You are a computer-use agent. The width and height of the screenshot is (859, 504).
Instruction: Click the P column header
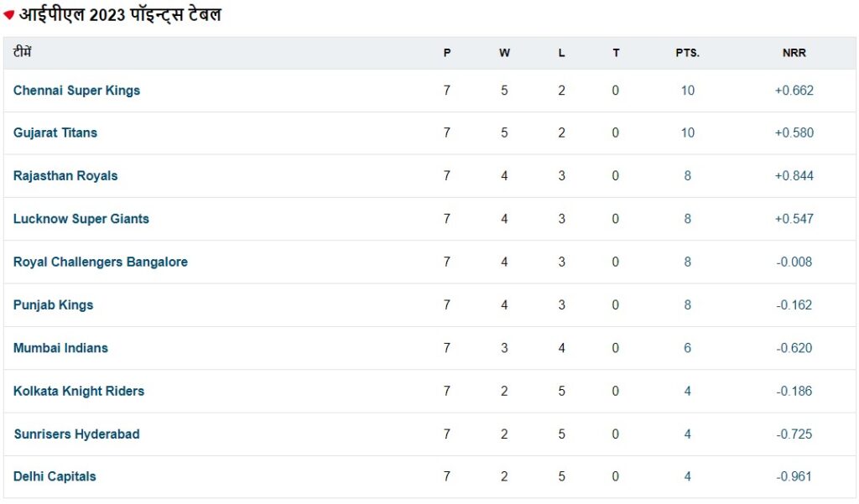(x=447, y=53)
